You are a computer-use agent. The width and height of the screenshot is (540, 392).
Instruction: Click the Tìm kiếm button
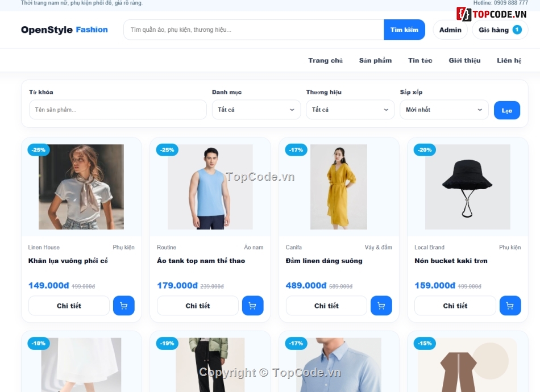point(404,30)
